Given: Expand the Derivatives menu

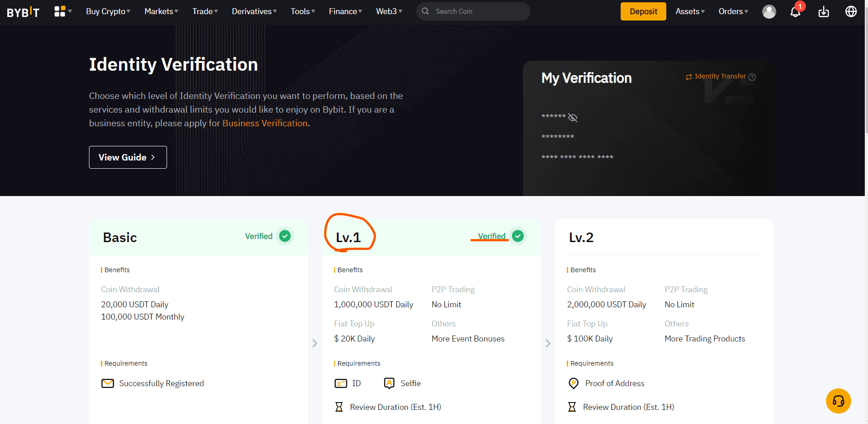Looking at the screenshot, I should (254, 11).
